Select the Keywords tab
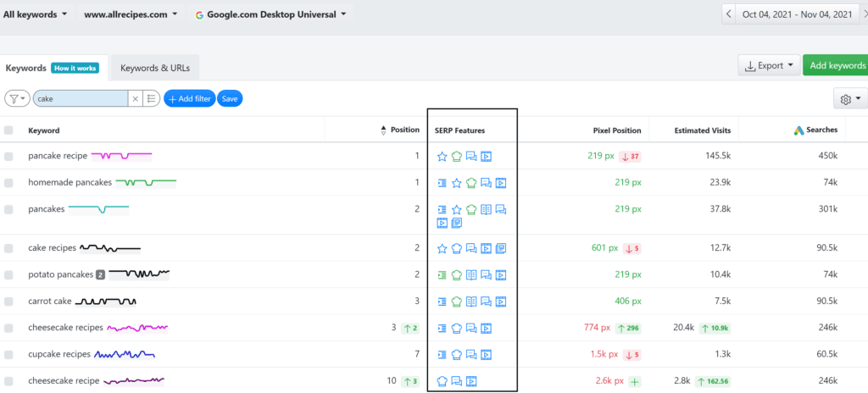The width and height of the screenshot is (868, 393). pyautogui.click(x=25, y=68)
